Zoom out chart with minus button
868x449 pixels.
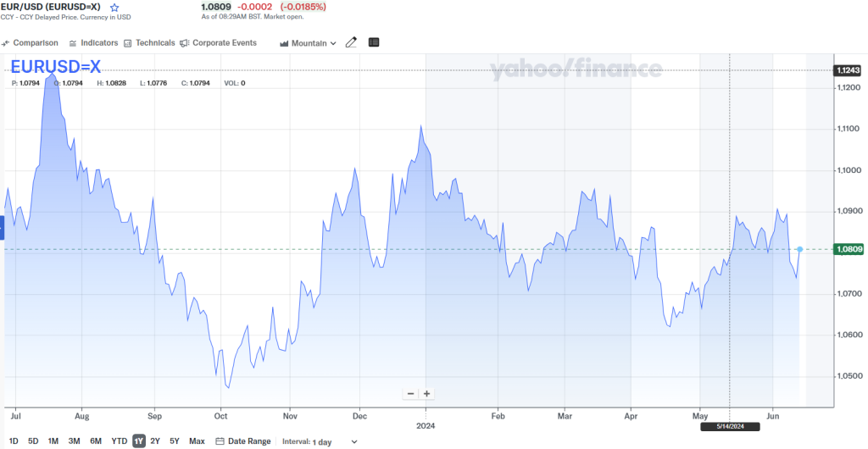click(410, 393)
